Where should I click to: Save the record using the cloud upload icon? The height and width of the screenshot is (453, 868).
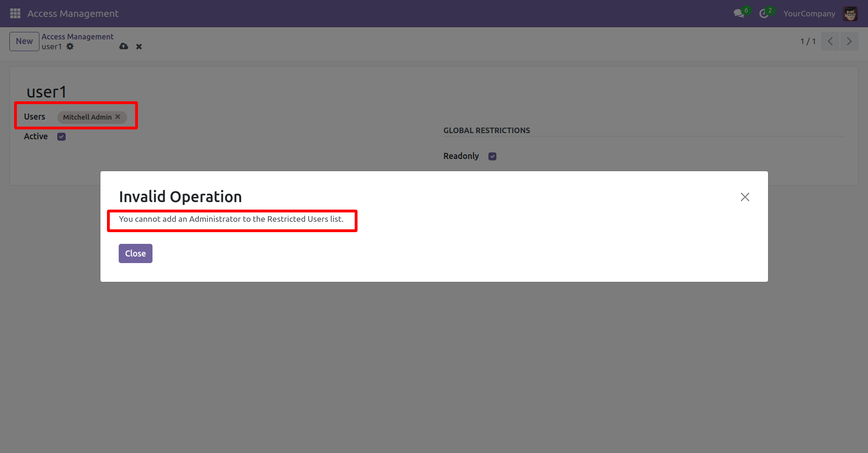coord(124,46)
